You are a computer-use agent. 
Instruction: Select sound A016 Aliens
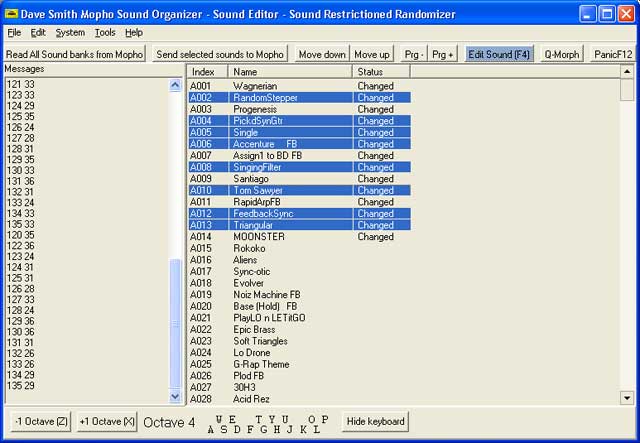(x=300, y=260)
